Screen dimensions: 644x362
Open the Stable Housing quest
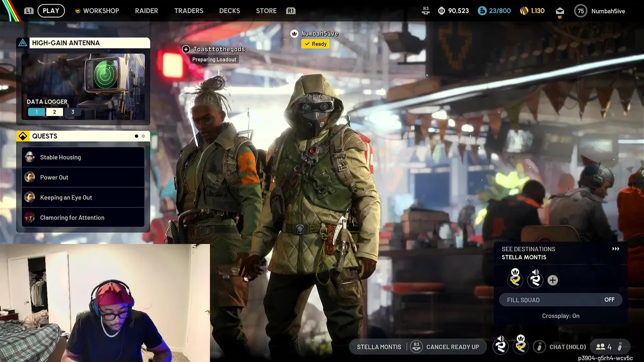[x=83, y=157]
